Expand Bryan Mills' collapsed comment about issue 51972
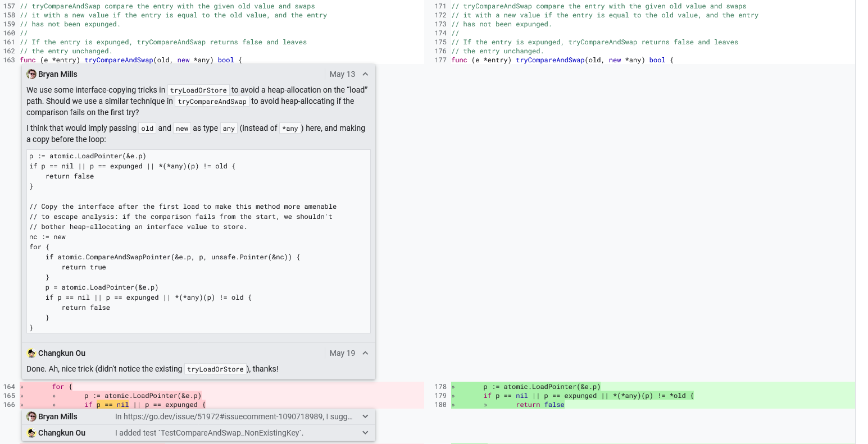 (x=365, y=416)
